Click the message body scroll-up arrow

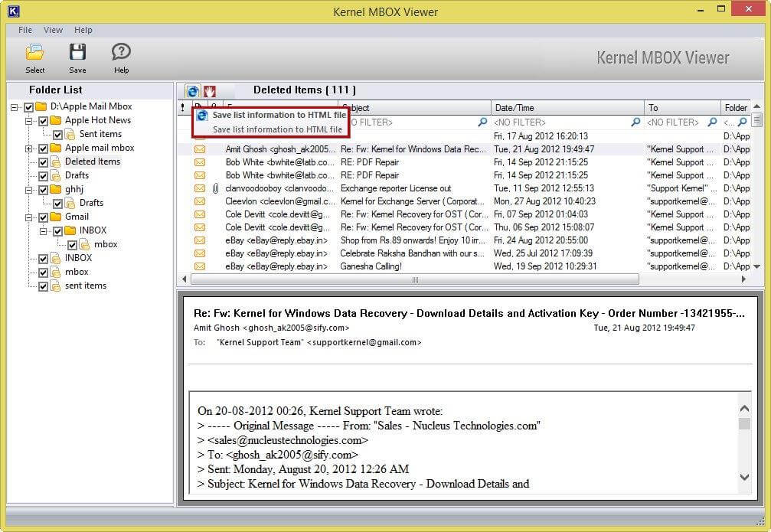point(744,408)
